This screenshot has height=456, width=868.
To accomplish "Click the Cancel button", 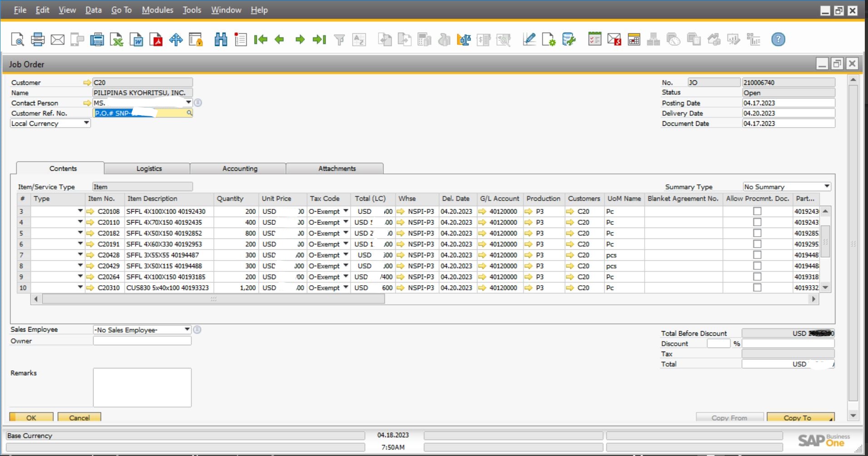I will [79, 417].
